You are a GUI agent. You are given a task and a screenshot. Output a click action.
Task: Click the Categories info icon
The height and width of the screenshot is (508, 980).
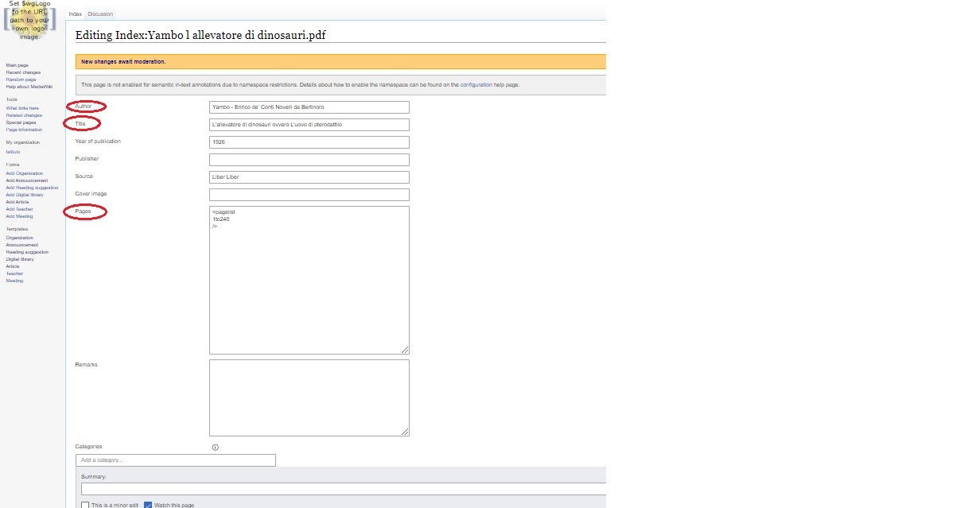coord(216,448)
